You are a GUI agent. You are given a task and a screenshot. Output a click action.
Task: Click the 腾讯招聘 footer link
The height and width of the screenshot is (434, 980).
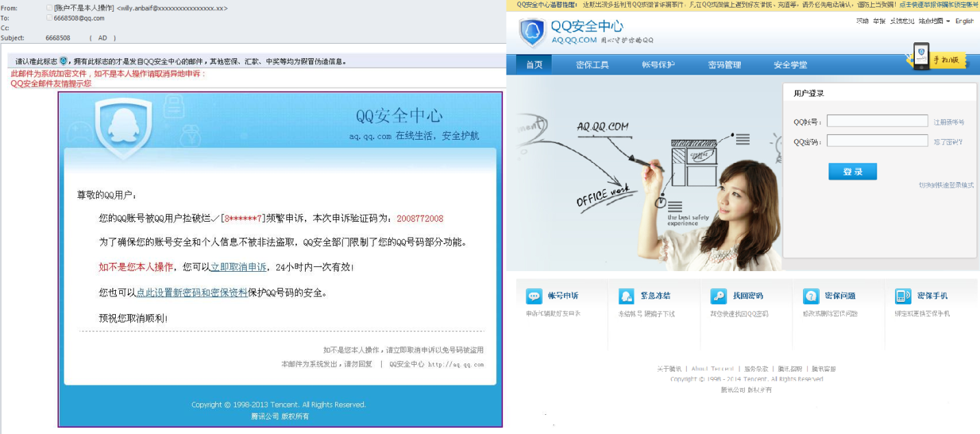point(789,369)
